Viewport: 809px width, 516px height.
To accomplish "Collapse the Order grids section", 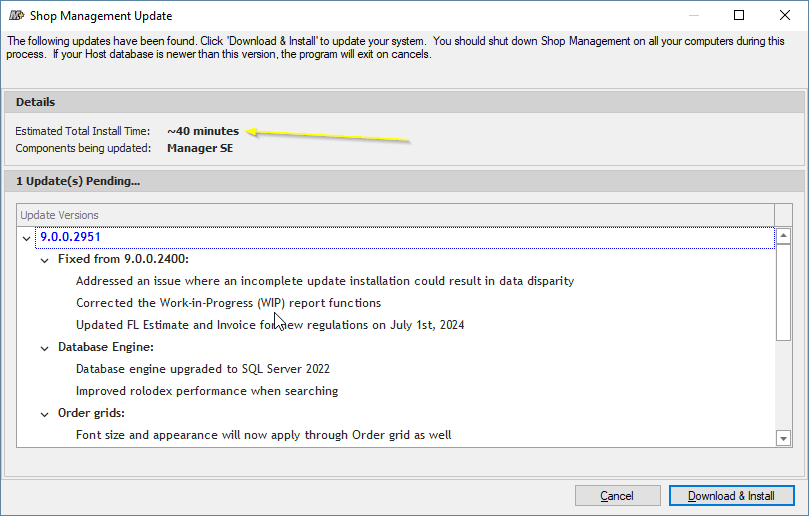I will [x=45, y=414].
